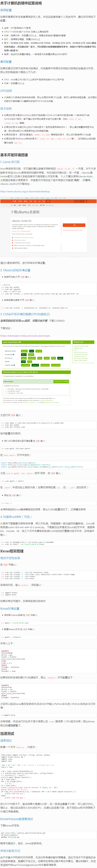Click the 3. CUDA开发环境的搭建 subheading

tap(25, 314)
